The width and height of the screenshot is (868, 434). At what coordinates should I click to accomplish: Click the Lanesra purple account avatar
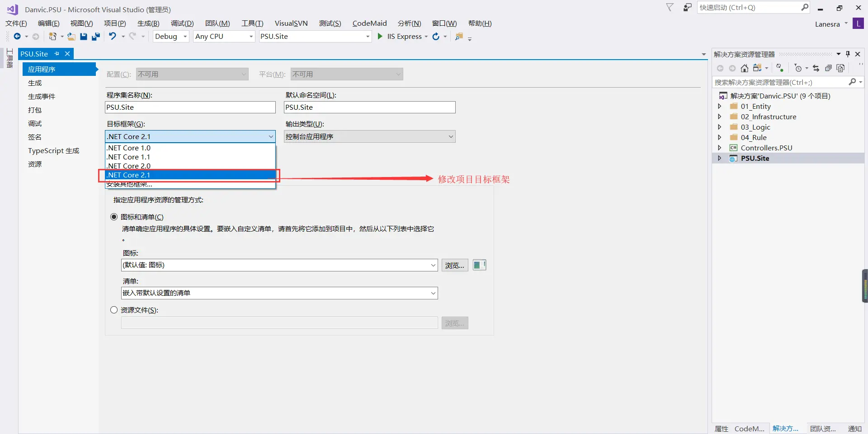[858, 23]
